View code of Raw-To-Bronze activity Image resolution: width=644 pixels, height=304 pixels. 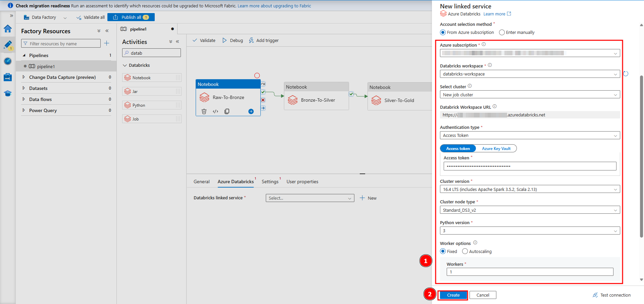click(215, 111)
